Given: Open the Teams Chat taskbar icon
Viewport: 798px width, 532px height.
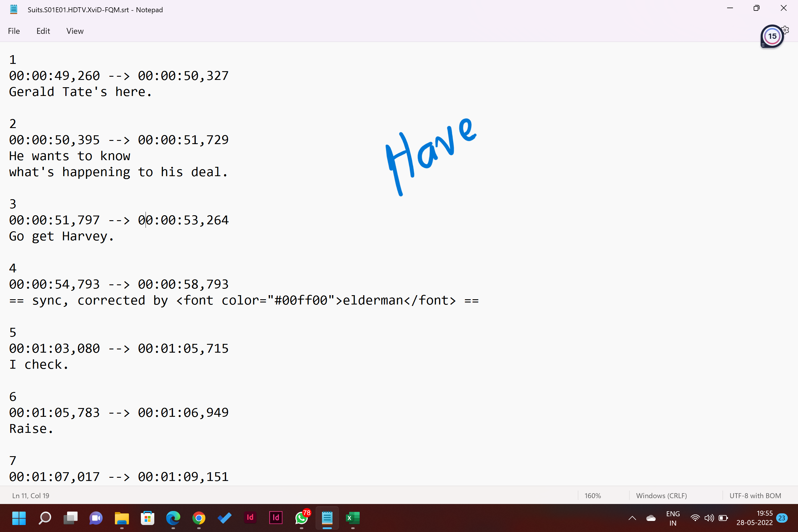Looking at the screenshot, I should click(96, 518).
